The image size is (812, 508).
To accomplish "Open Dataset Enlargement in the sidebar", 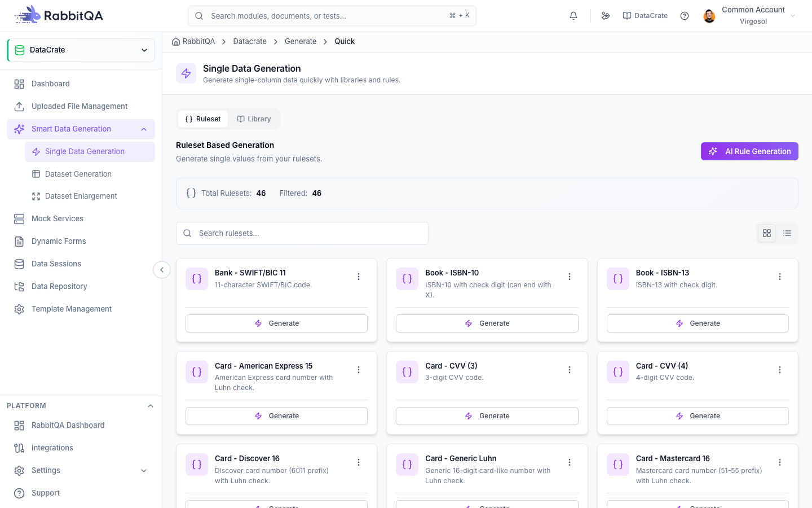I will [x=90, y=196].
